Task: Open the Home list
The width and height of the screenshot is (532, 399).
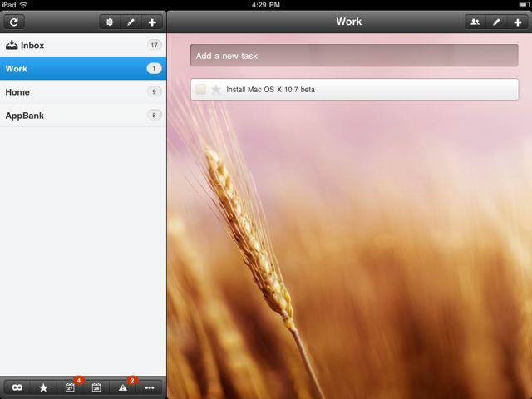Action: pos(83,92)
